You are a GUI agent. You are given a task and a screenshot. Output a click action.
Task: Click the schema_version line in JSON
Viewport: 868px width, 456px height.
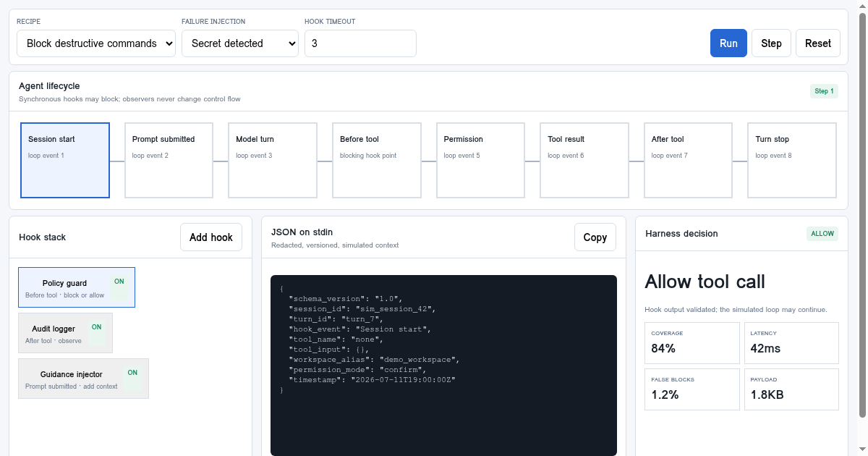(x=345, y=298)
